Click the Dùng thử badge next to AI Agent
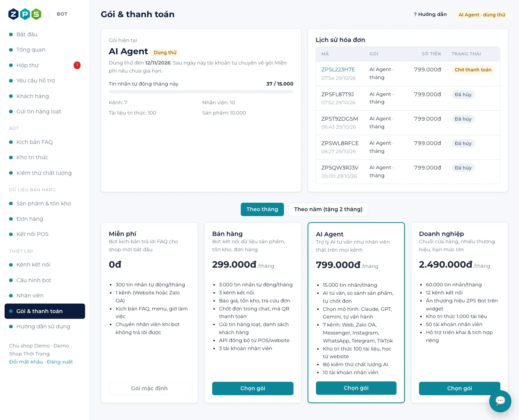The height and width of the screenshot is (420, 519). point(165,53)
